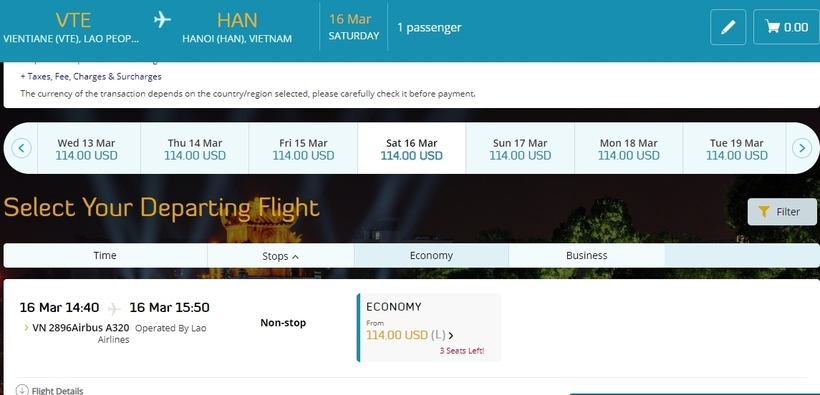Click the pencil edit search icon

pos(728,27)
